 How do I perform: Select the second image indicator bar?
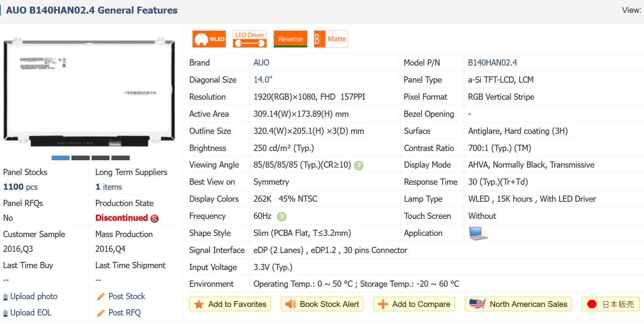pyautogui.click(x=80, y=158)
